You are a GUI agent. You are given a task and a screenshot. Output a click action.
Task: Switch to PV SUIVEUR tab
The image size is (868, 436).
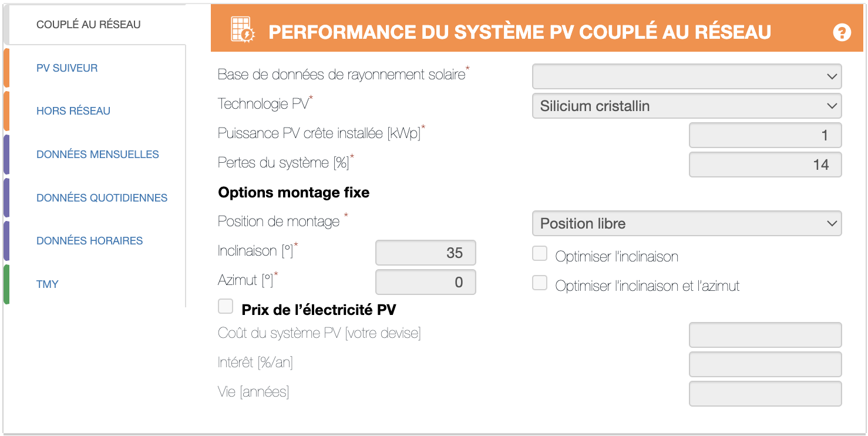[x=67, y=68]
